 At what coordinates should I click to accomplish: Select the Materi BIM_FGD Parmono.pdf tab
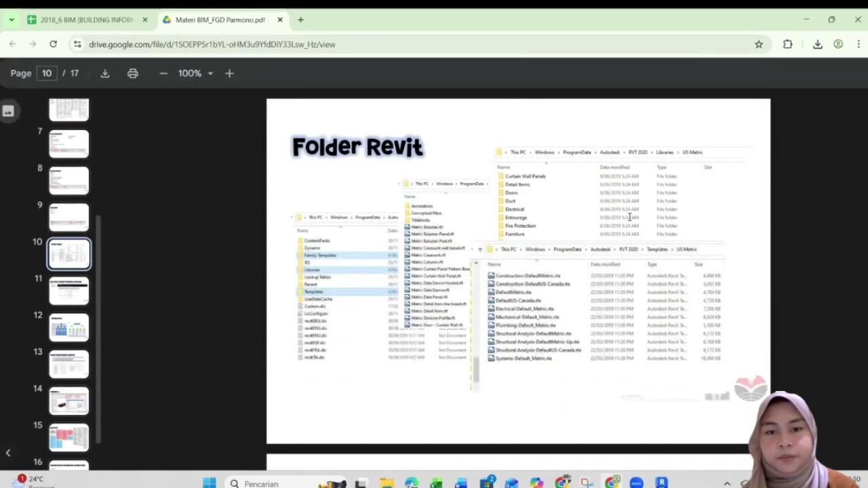coord(220,20)
